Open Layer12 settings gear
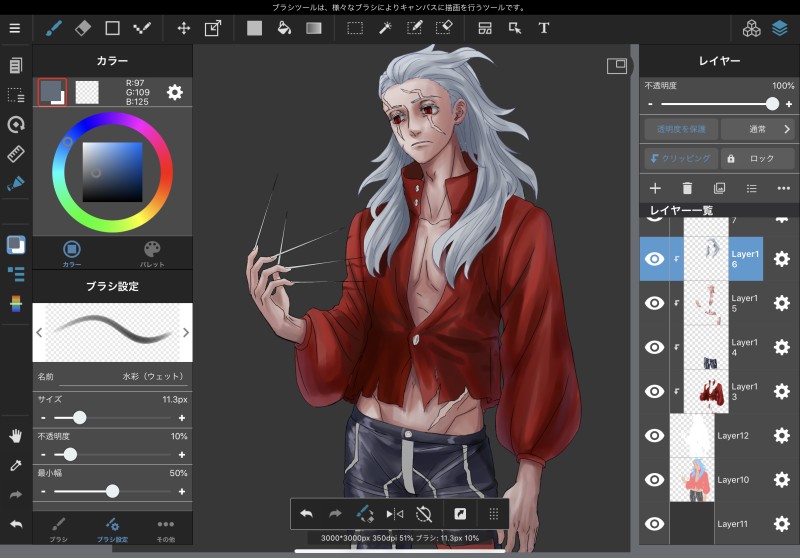The image size is (800, 558). pyautogui.click(x=782, y=436)
